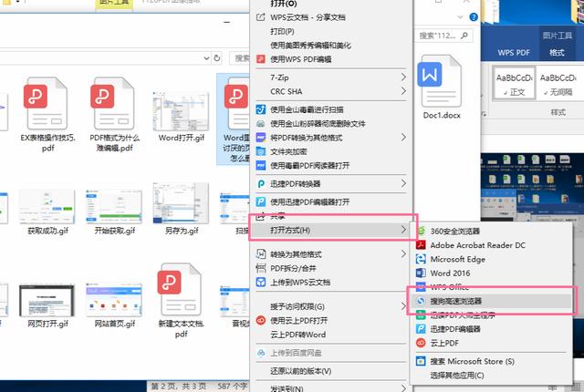Apply the 无间隔 style in Word gallery
584x392 pixels.
pyautogui.click(x=558, y=84)
